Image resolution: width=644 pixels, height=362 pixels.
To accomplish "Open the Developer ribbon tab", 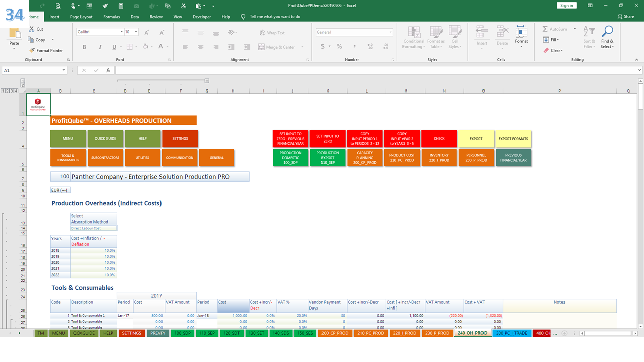I will pyautogui.click(x=202, y=17).
